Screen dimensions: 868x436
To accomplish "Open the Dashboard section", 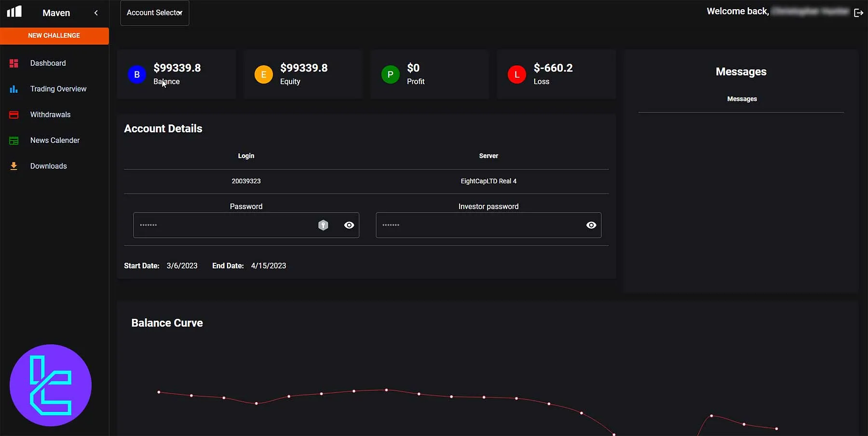I will click(48, 63).
